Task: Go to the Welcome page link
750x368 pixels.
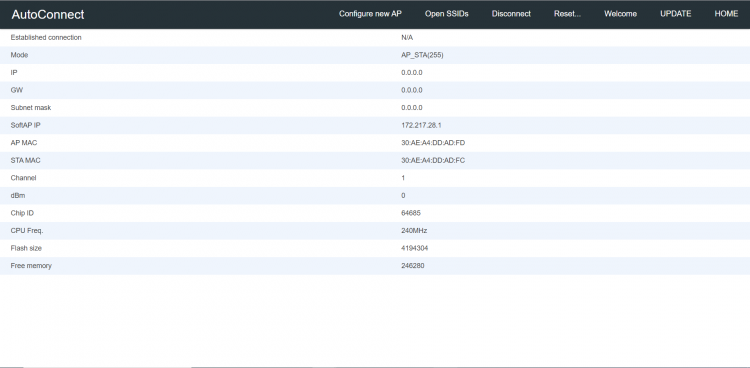Action: click(x=620, y=14)
